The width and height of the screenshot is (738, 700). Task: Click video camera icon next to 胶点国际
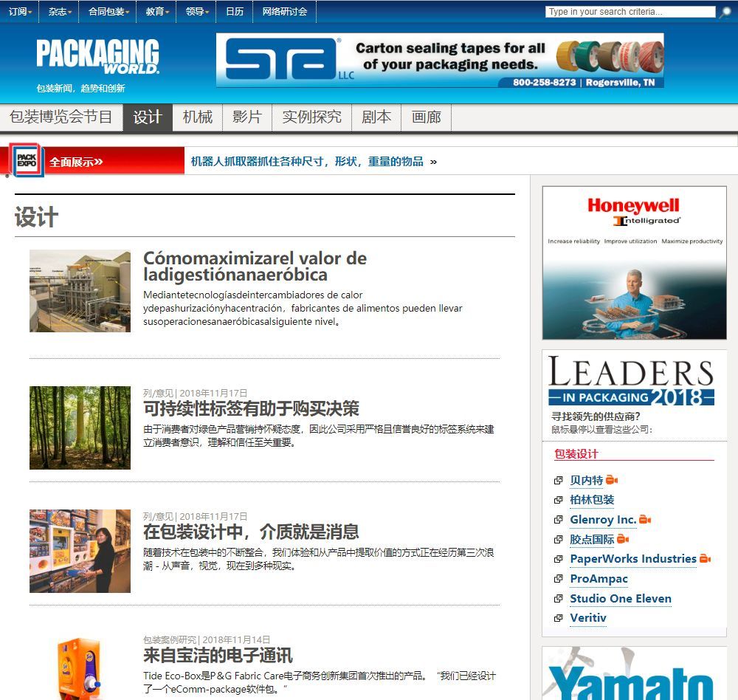pos(623,539)
